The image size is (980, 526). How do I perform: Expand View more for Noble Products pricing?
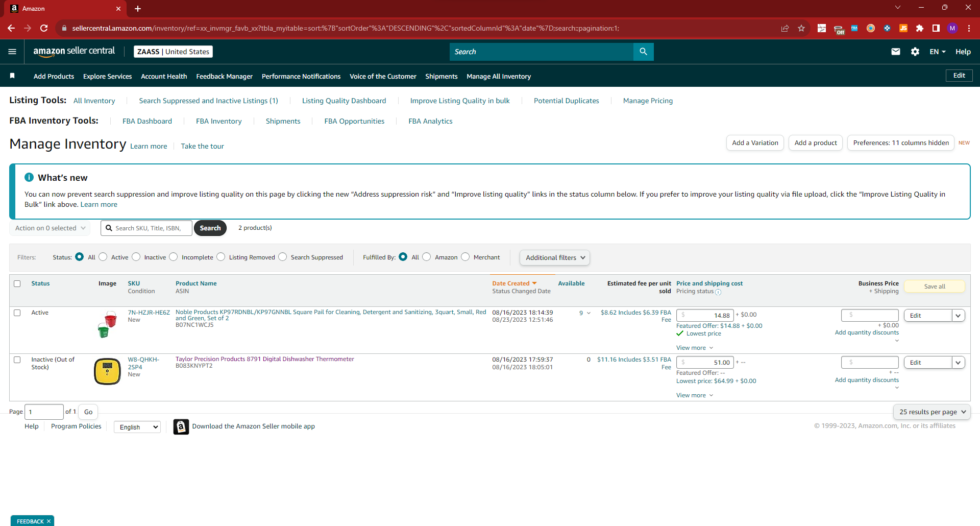click(695, 348)
